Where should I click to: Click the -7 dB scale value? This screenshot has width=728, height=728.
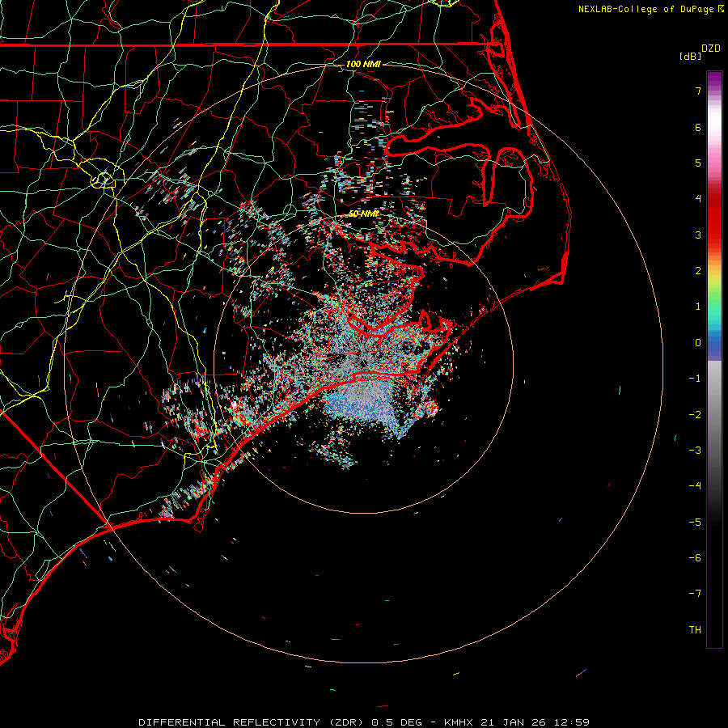click(694, 594)
